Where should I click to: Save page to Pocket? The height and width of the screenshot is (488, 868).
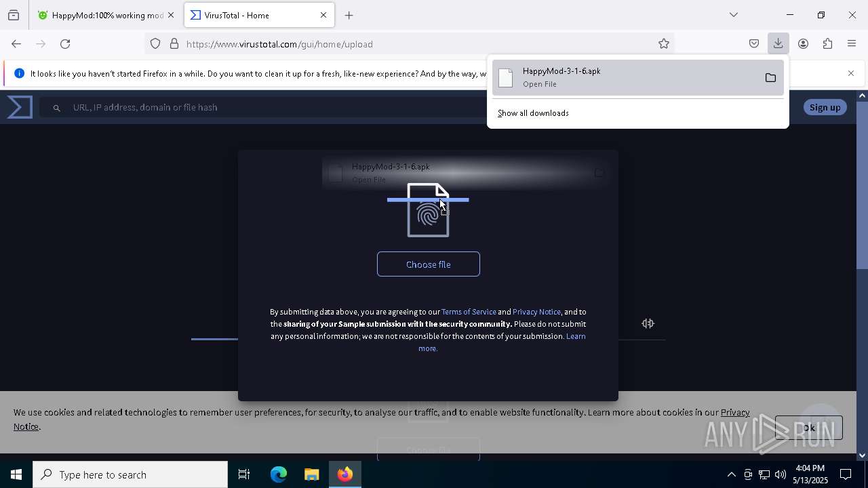pos(754,44)
